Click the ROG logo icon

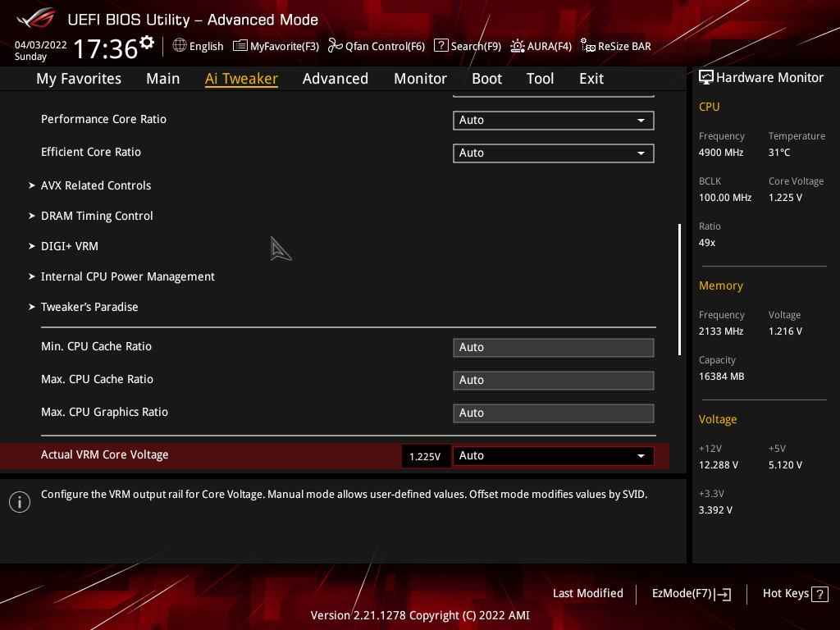point(35,18)
